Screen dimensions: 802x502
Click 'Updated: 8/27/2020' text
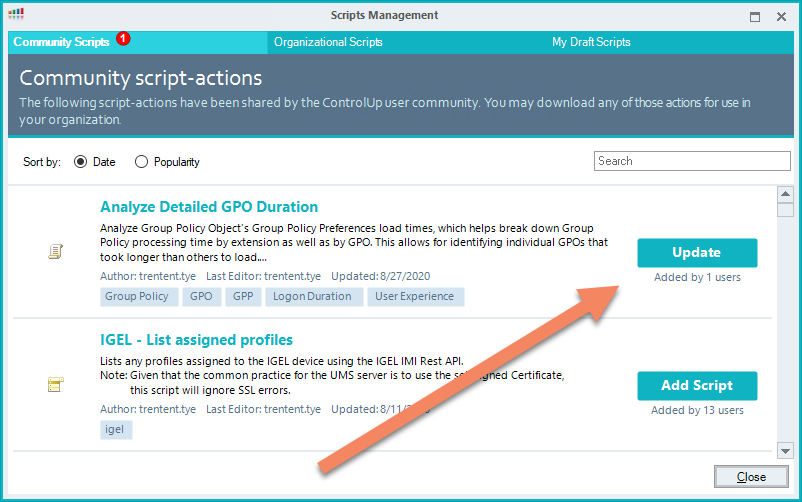click(381, 276)
